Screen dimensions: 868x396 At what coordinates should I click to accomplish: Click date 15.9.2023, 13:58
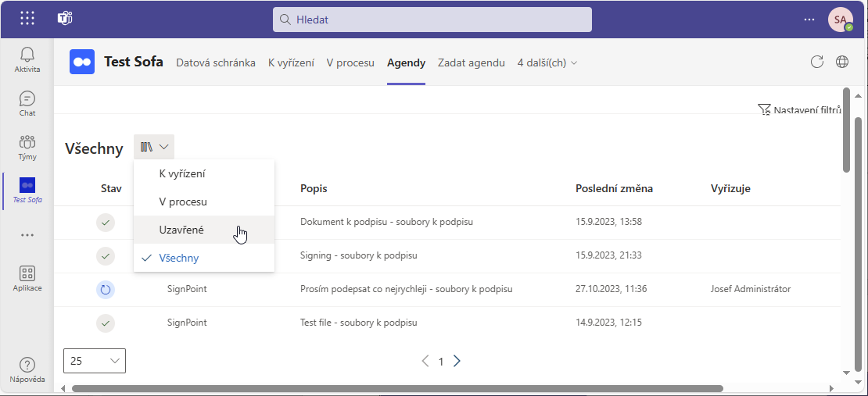pos(608,222)
